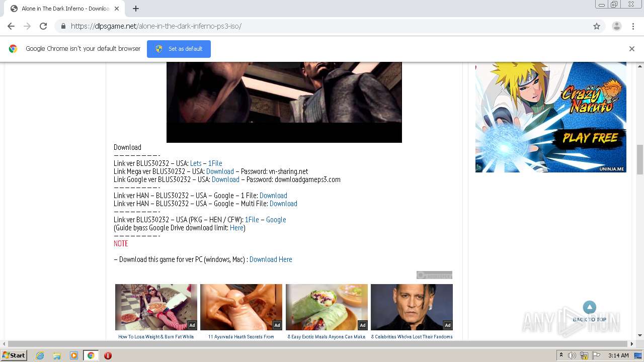Click the scrollbar up arrow
The image size is (644, 362).
640,66
